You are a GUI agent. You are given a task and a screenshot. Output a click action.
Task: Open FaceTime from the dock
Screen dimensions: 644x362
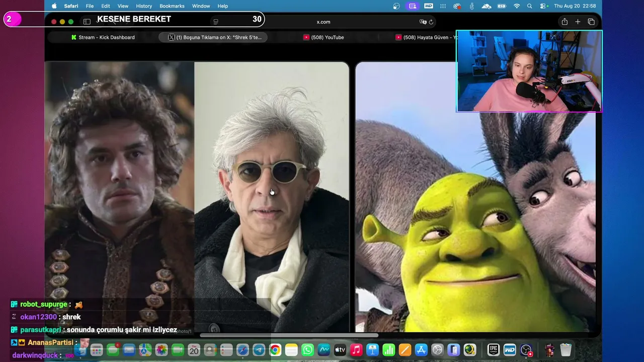[178, 350]
